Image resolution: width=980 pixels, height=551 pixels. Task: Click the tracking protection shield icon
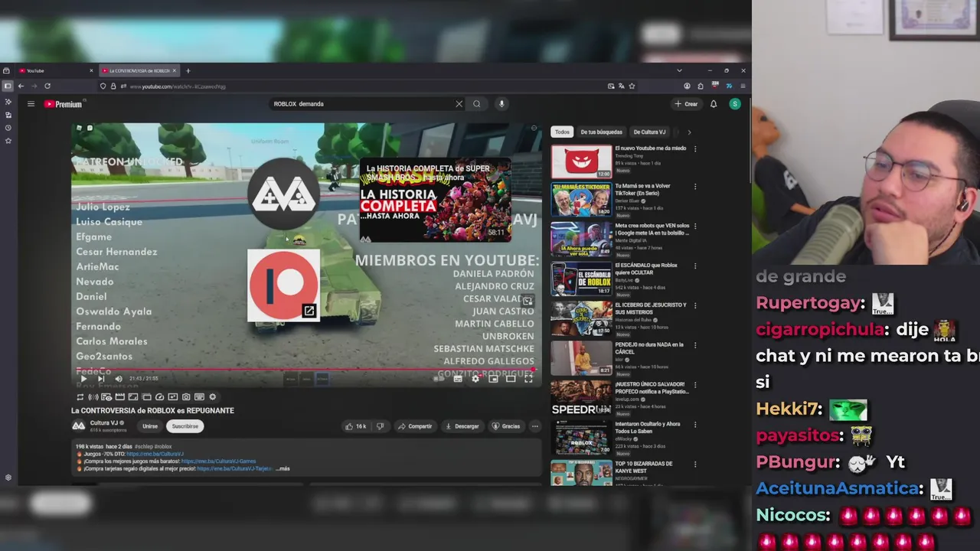[x=103, y=86]
